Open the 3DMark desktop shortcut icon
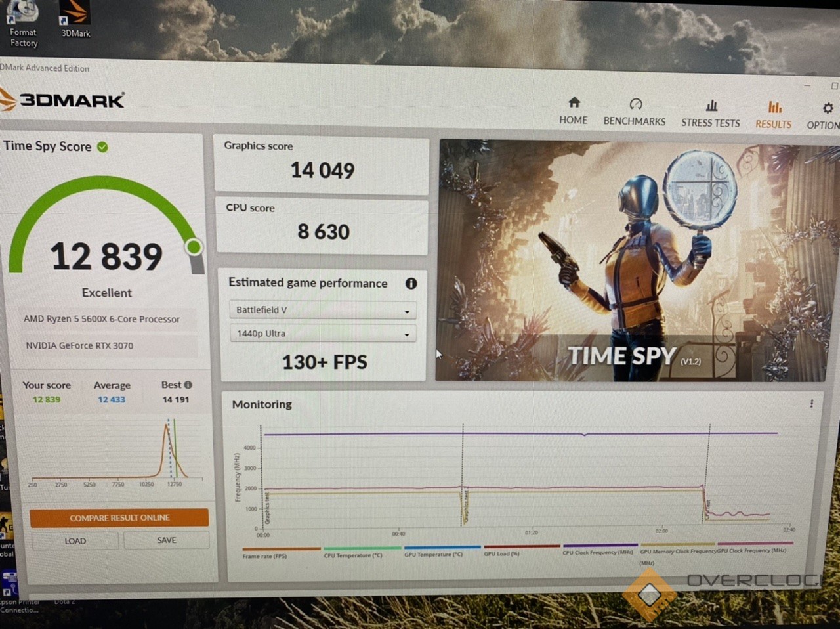Image resolution: width=840 pixels, height=629 pixels. click(75, 20)
